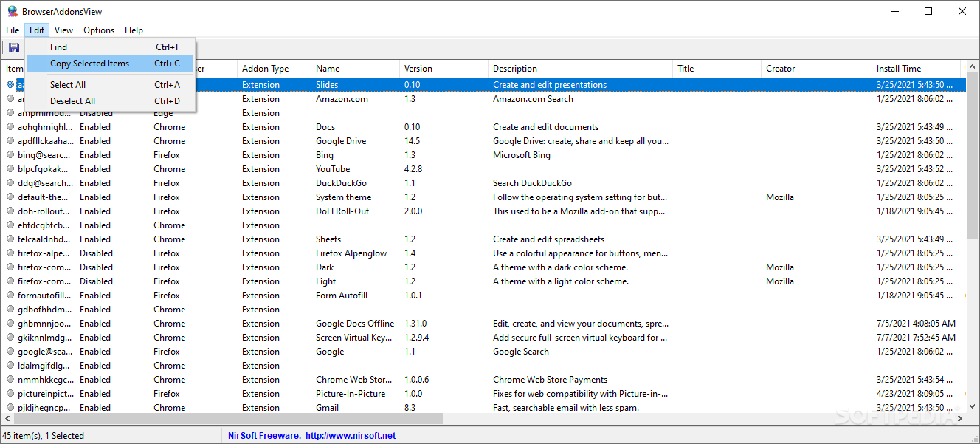The image size is (980, 444).
Task: Select the Form Autofill name cell
Action: [x=342, y=296]
